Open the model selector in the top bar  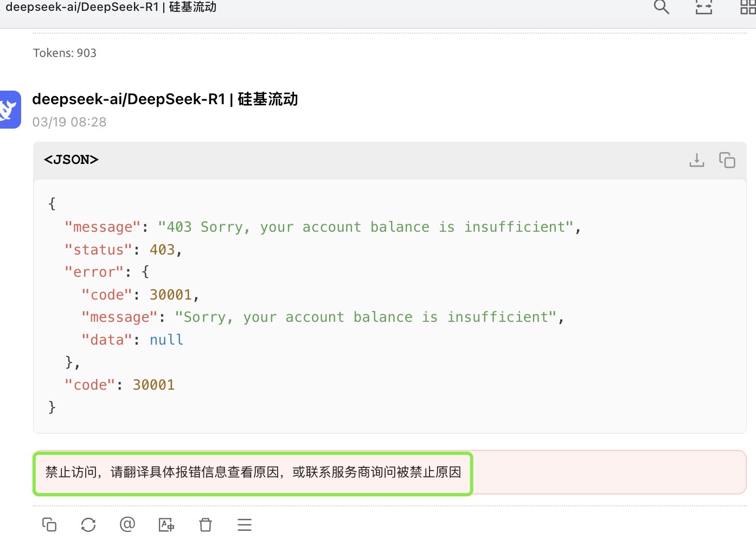click(x=111, y=7)
